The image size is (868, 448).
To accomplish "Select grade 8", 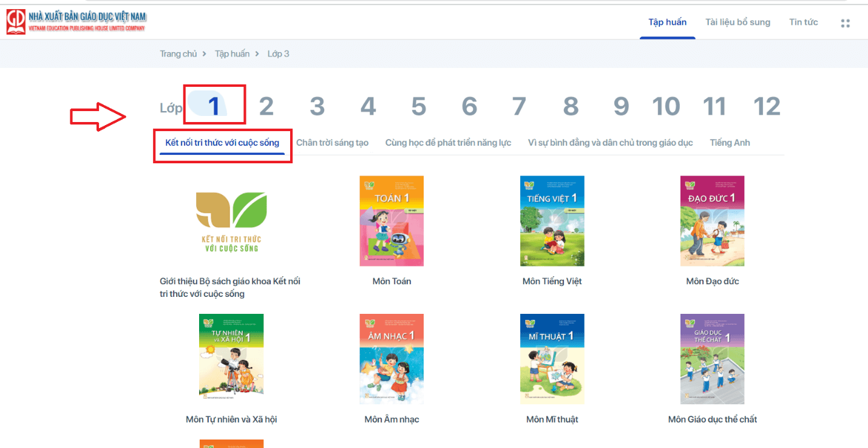I will click(571, 107).
